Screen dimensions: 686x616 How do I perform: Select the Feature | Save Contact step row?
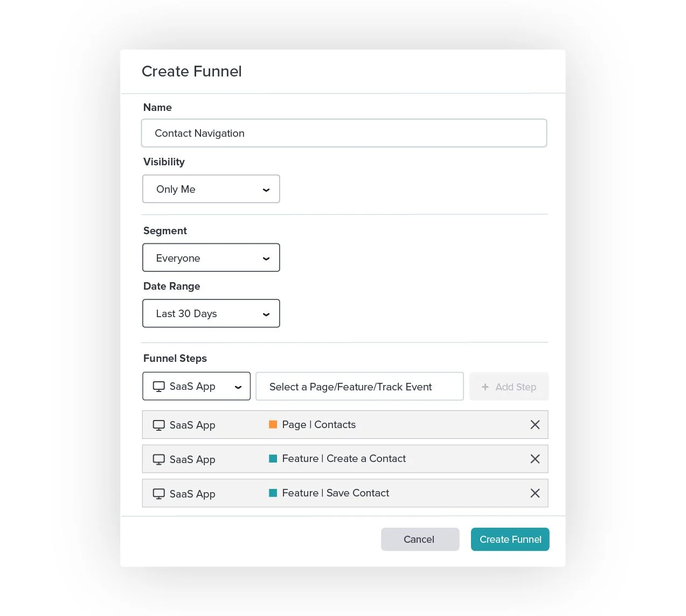point(345,493)
